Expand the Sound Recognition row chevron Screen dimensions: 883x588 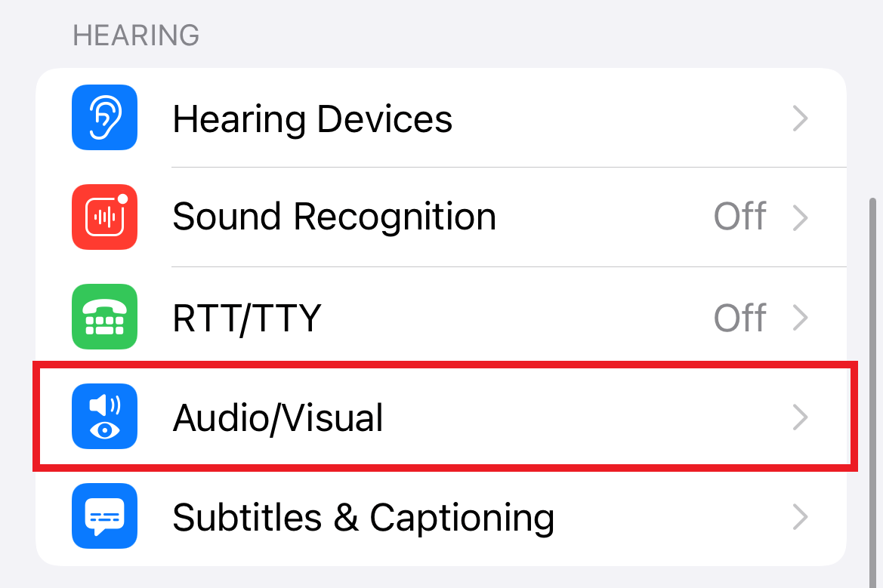(800, 217)
